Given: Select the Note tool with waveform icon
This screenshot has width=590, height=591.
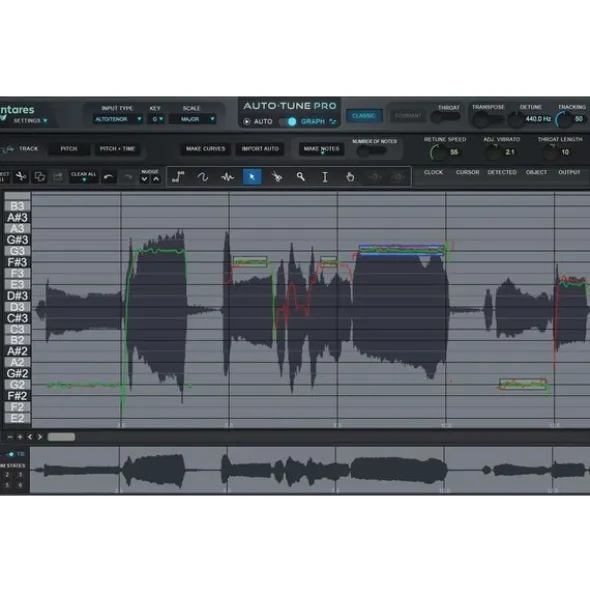Looking at the screenshot, I should tap(227, 176).
